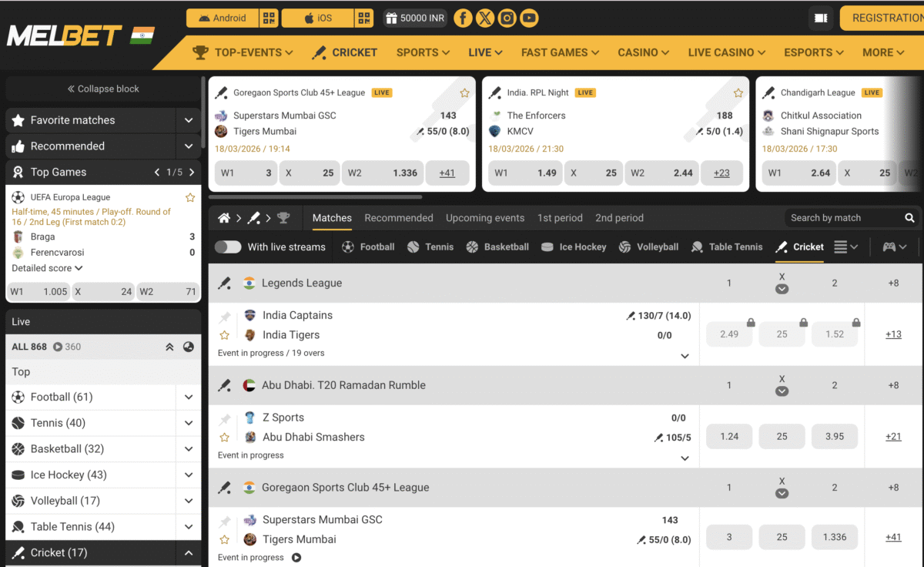Open ALL 868 live events
The width and height of the screenshot is (924, 567).
point(29,347)
